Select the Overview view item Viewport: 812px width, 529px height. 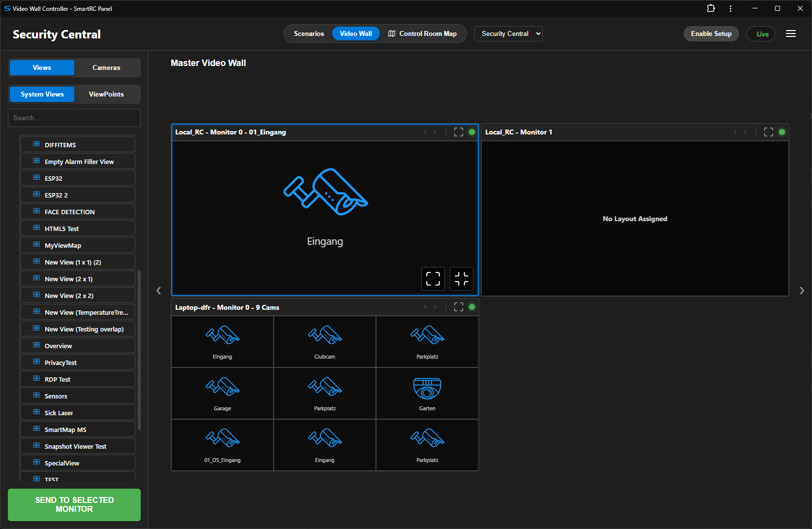point(78,346)
